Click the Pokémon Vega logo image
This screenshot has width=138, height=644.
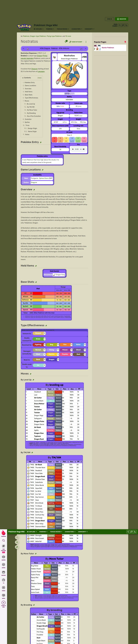pos(25,27)
